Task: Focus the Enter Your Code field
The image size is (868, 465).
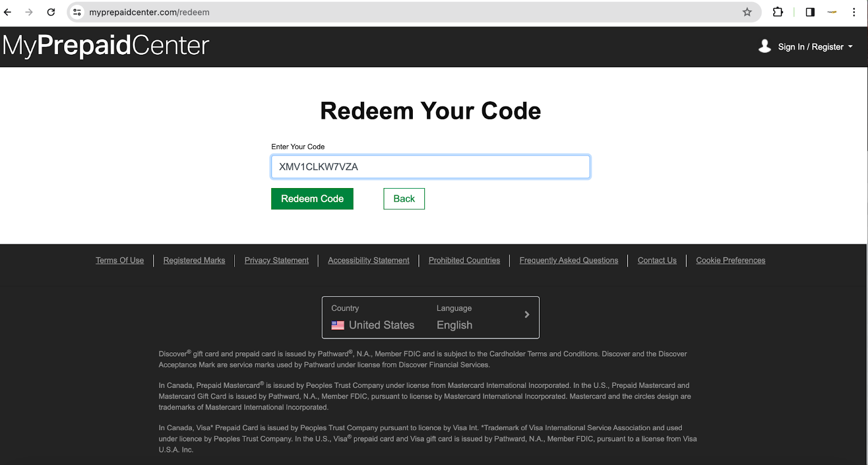Action: click(x=430, y=167)
